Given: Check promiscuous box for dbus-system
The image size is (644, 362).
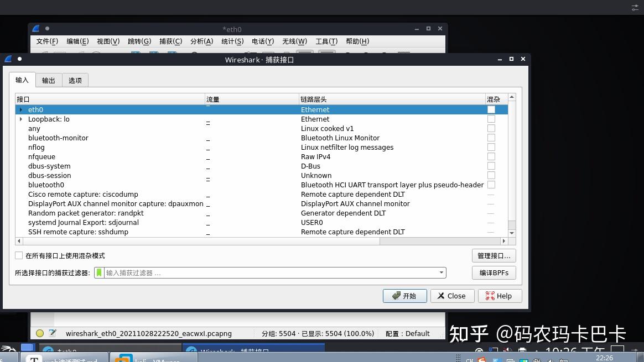Looking at the screenshot, I should (491, 166).
